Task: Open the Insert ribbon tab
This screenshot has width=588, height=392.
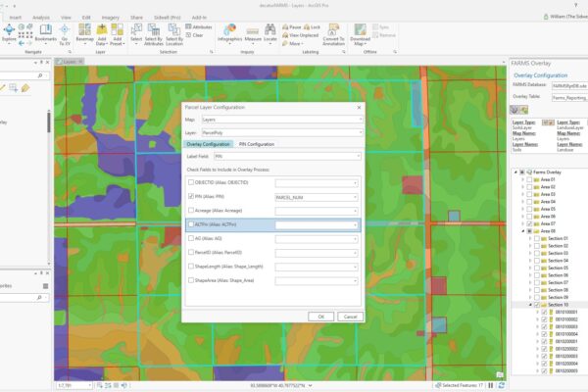Action: point(15,18)
